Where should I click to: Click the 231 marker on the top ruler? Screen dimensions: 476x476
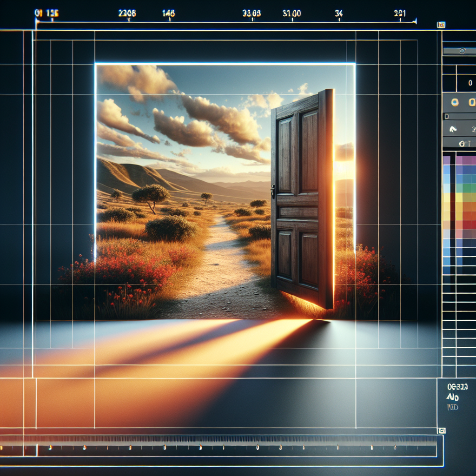tap(400, 13)
